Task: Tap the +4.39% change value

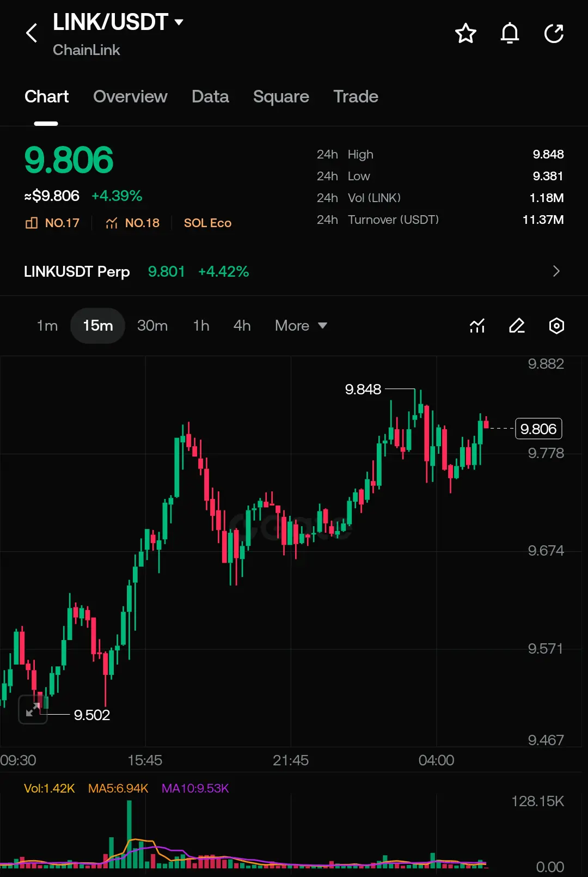Action: 117,196
